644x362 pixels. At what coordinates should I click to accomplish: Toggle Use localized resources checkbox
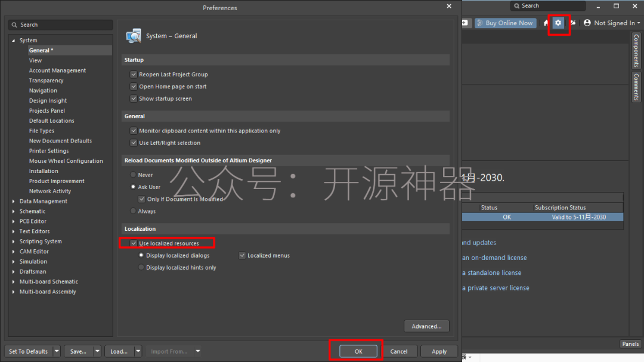pyautogui.click(x=134, y=243)
